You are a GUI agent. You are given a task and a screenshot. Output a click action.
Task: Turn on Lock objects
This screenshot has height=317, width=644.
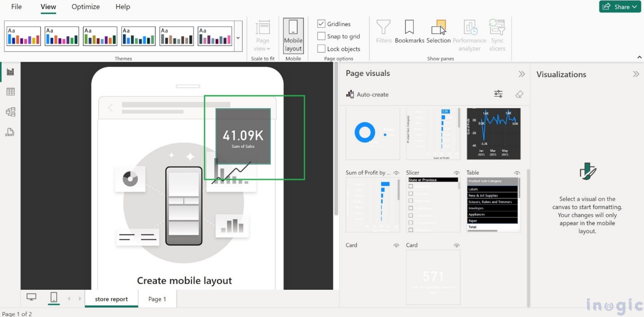[322, 49]
